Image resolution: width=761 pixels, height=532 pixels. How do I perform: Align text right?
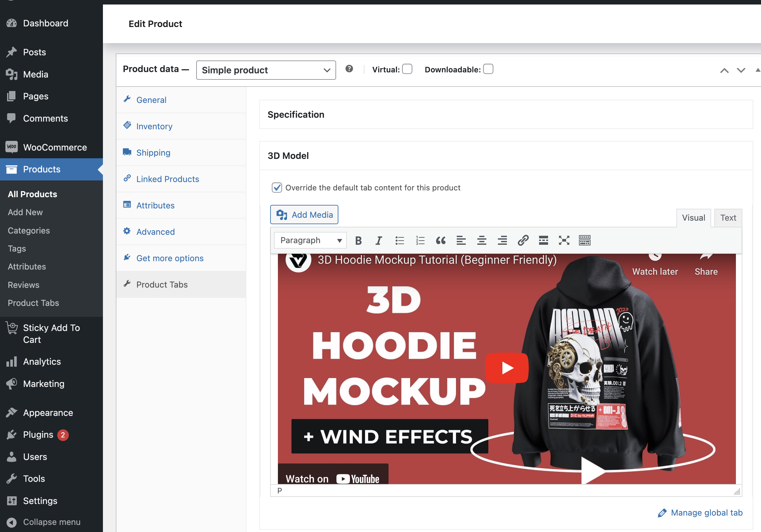click(502, 240)
